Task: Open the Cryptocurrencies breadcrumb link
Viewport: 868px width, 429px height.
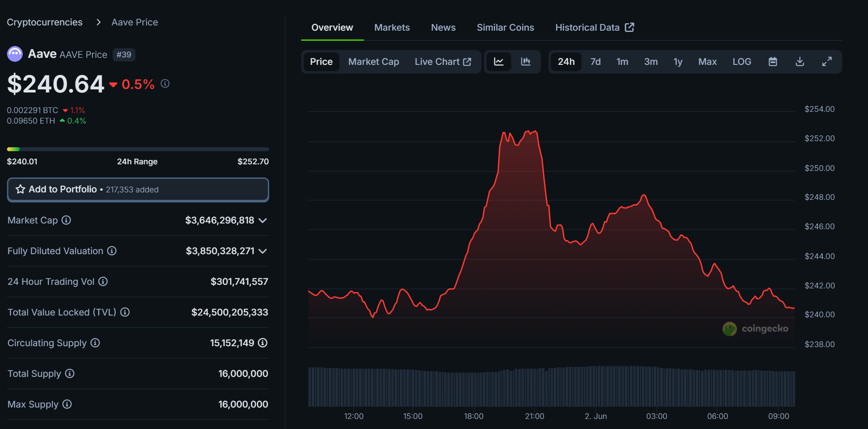Action: point(45,22)
